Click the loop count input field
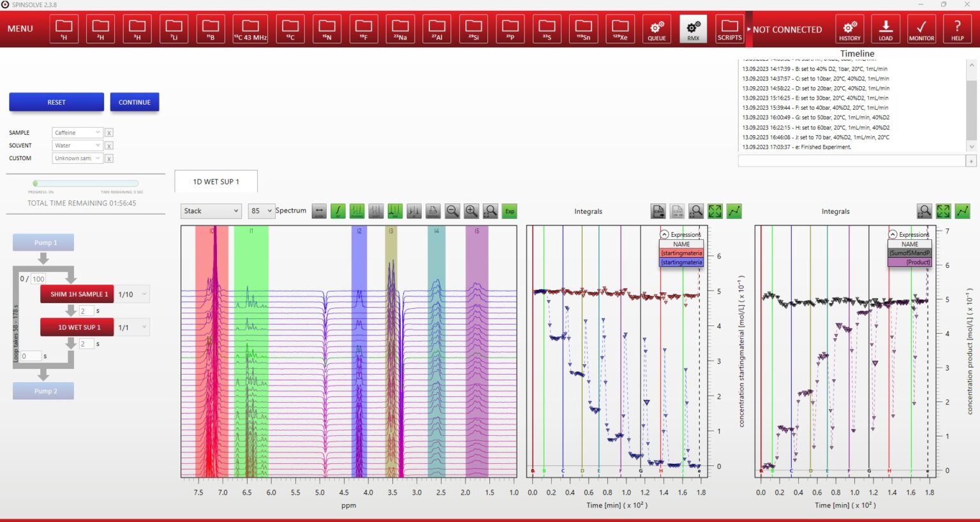This screenshot has width=980, height=522. [x=38, y=279]
